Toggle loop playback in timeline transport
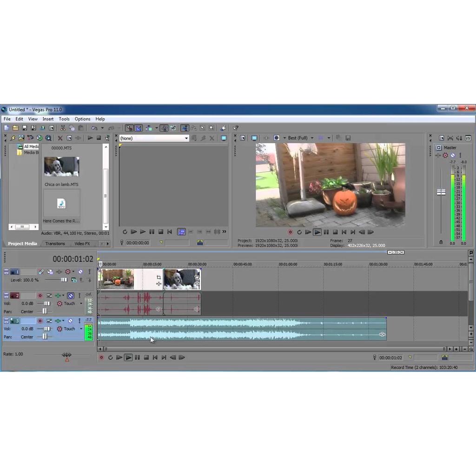 pyautogui.click(x=110, y=357)
